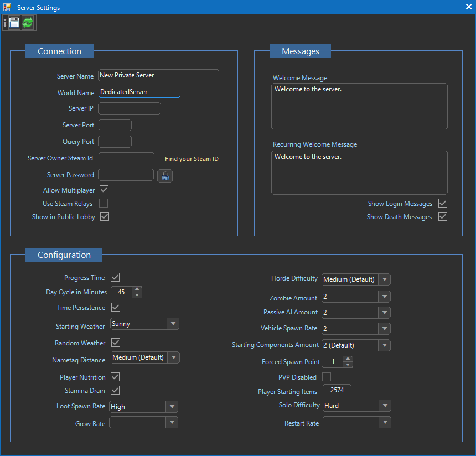Screen dimensions: 476x456
Task: Click the Save settings floppy disk icon
Action: click(x=14, y=23)
